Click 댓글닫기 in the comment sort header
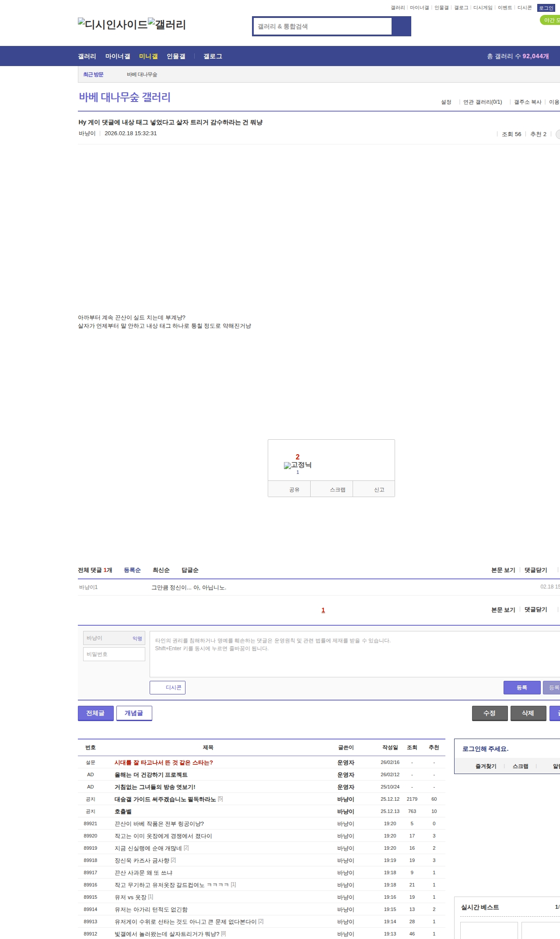 point(536,570)
